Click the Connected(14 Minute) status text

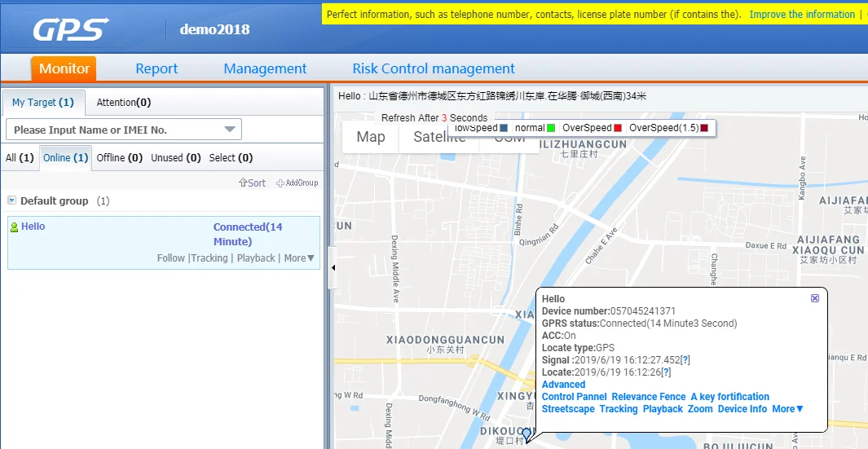248,234
